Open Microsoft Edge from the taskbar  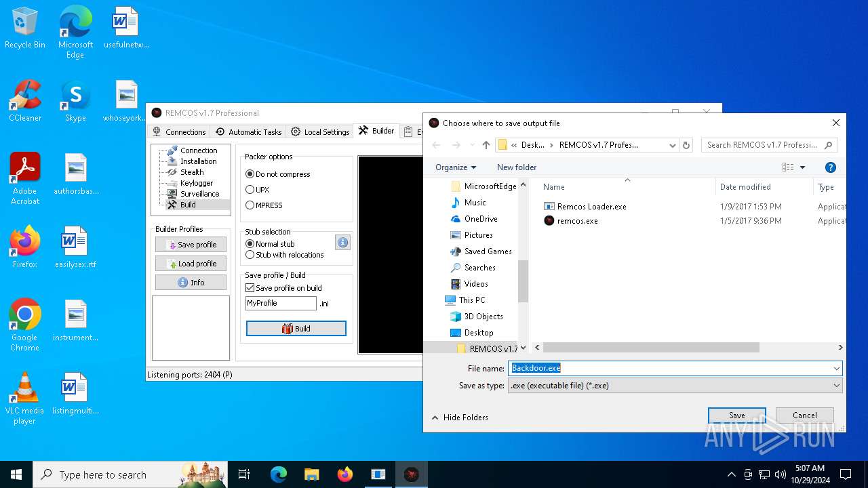(x=279, y=474)
